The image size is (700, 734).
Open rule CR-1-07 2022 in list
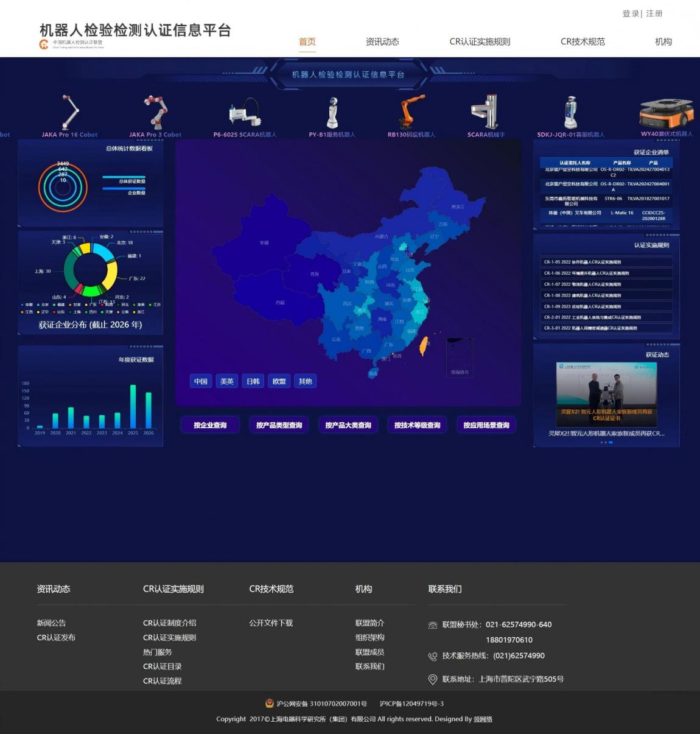(606, 284)
